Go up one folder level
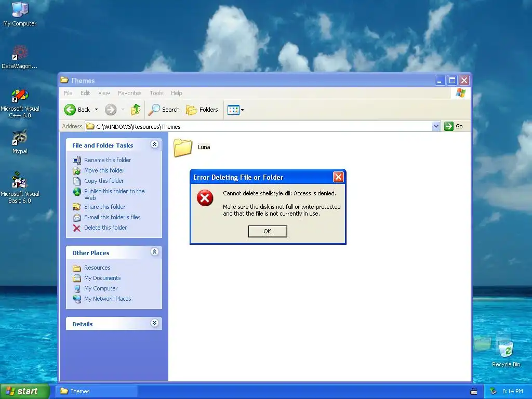Viewport: 532px width, 399px height. pyautogui.click(x=136, y=109)
